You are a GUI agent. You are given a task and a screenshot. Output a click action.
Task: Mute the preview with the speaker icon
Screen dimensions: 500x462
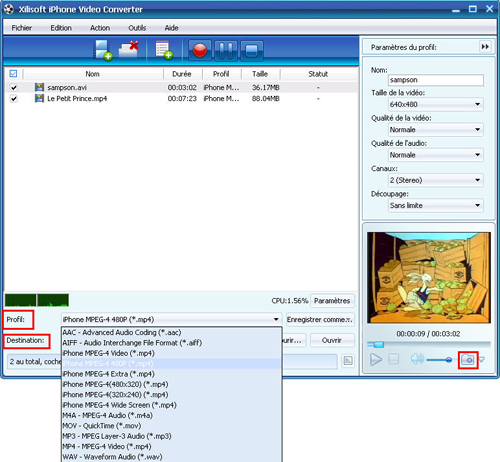coord(417,359)
